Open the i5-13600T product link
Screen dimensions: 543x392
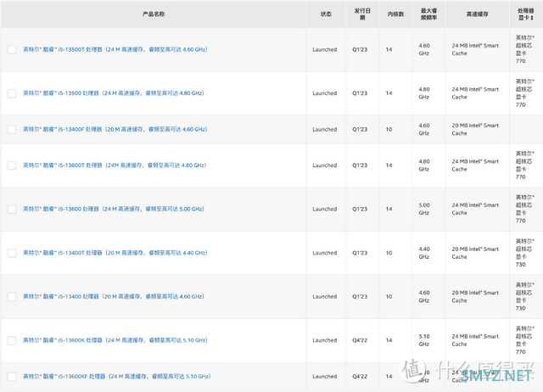click(115, 165)
